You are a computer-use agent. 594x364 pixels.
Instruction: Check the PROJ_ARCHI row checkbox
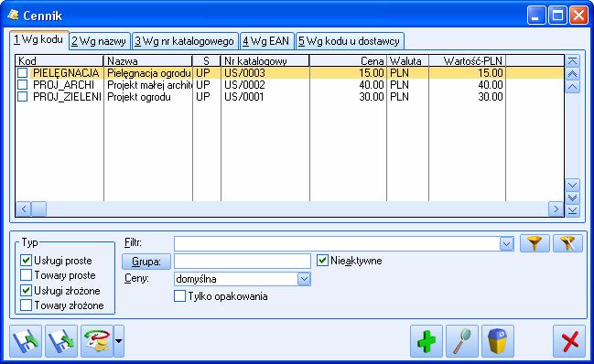[23, 85]
